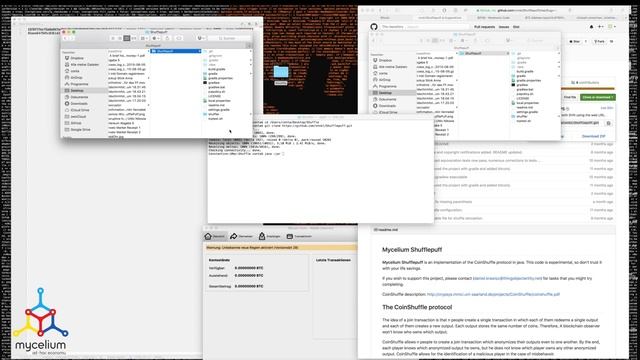Viewport: 640px width, 360px height.
Task: Select local.properties file in left Finder
Action: [219, 101]
